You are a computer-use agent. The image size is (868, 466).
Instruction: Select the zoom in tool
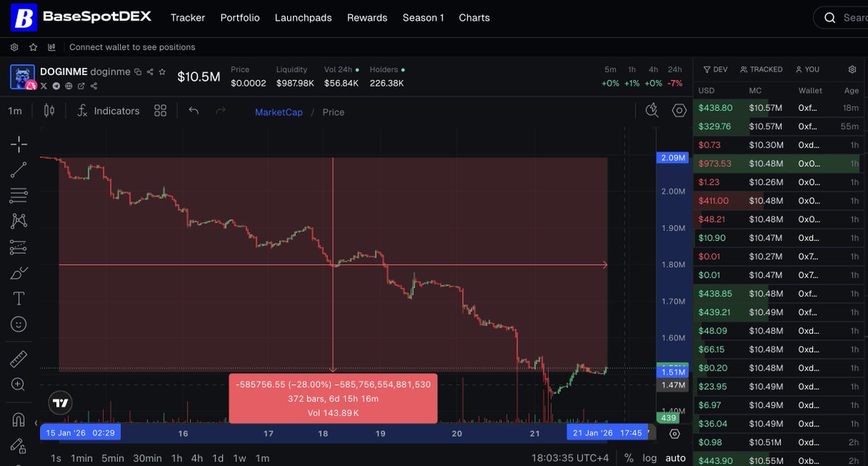point(19,385)
